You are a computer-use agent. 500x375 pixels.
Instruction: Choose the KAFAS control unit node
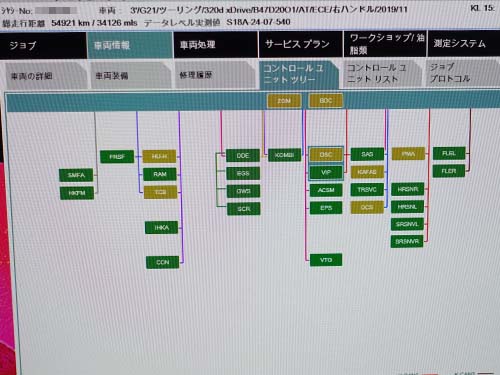pyautogui.click(x=367, y=172)
